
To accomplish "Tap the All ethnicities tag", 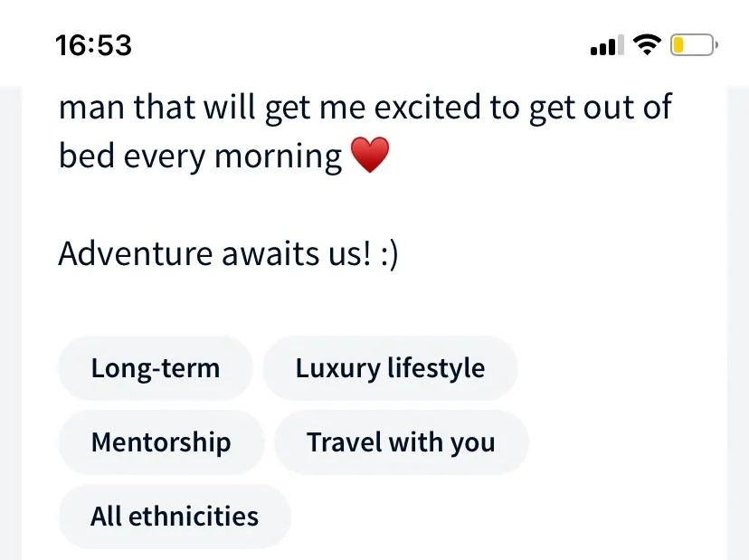I will tap(175, 517).
